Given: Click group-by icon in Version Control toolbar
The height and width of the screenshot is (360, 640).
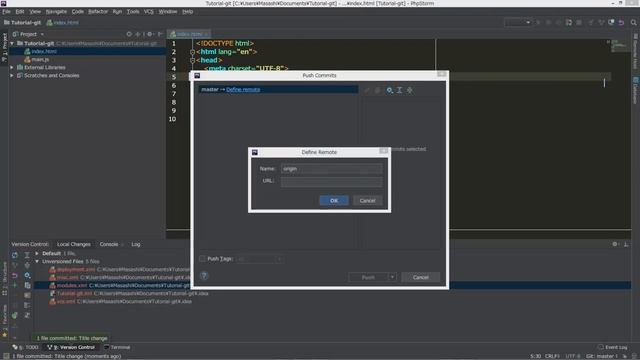Looking at the screenshot, I should [27, 276].
